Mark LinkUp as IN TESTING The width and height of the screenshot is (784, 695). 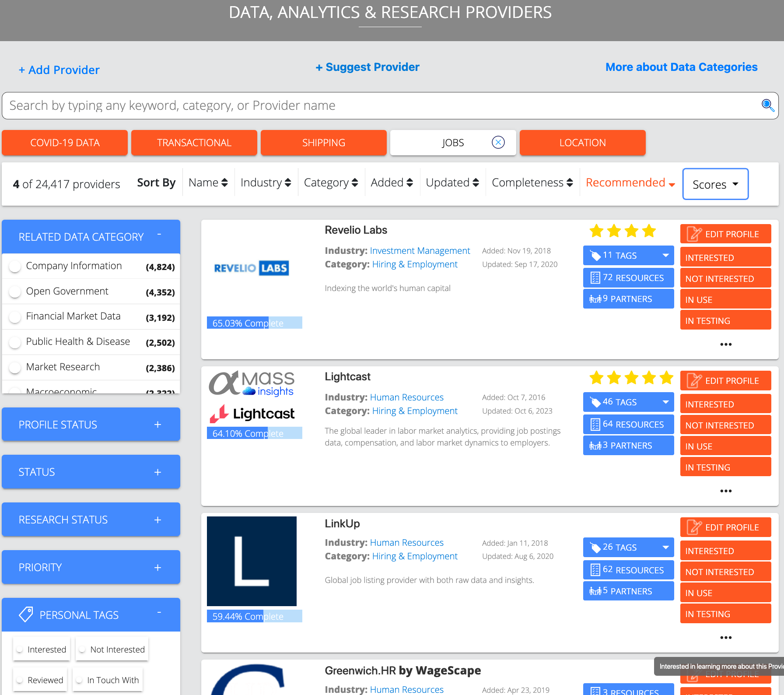click(725, 614)
